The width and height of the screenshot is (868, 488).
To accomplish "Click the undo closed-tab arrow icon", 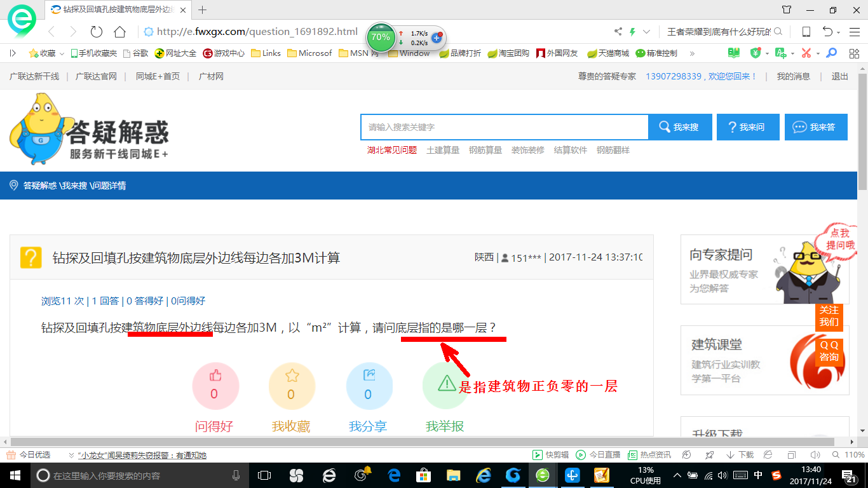I will (x=827, y=32).
